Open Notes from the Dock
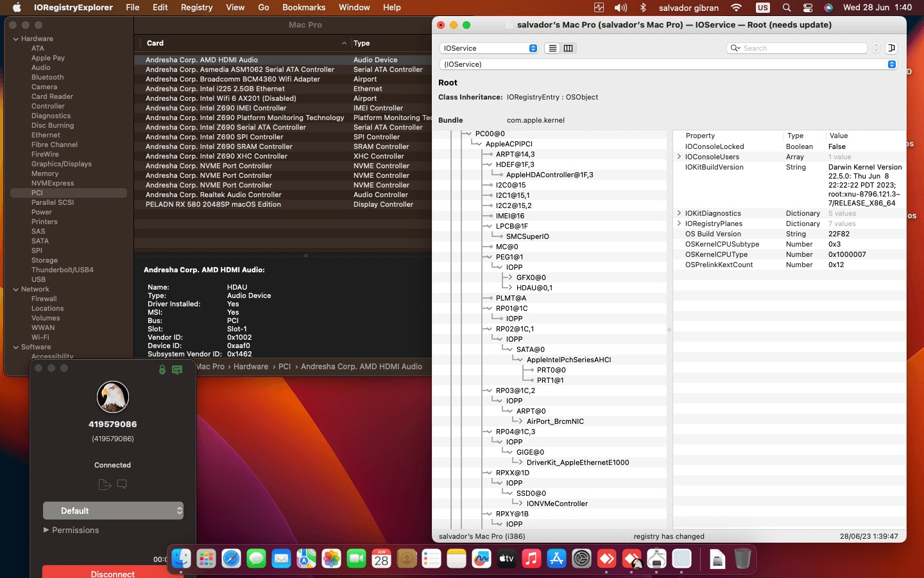Image resolution: width=924 pixels, height=578 pixels. click(x=456, y=559)
